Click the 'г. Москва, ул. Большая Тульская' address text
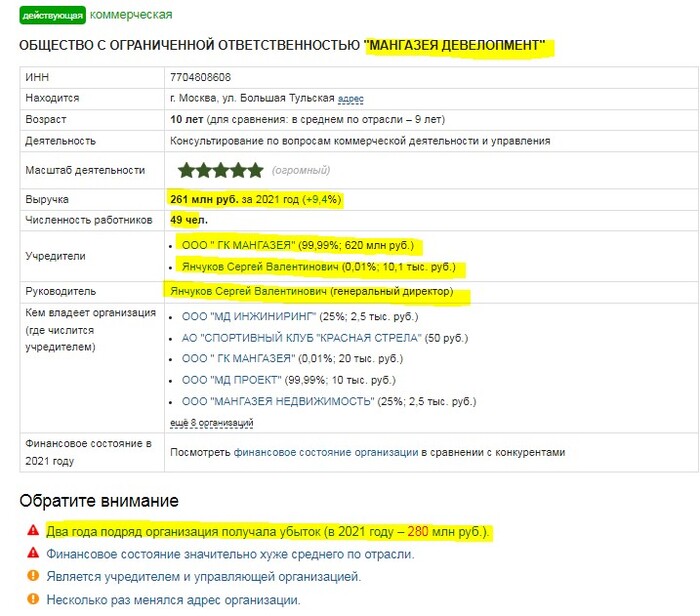Screen dimensions: 700x616 (x=252, y=98)
